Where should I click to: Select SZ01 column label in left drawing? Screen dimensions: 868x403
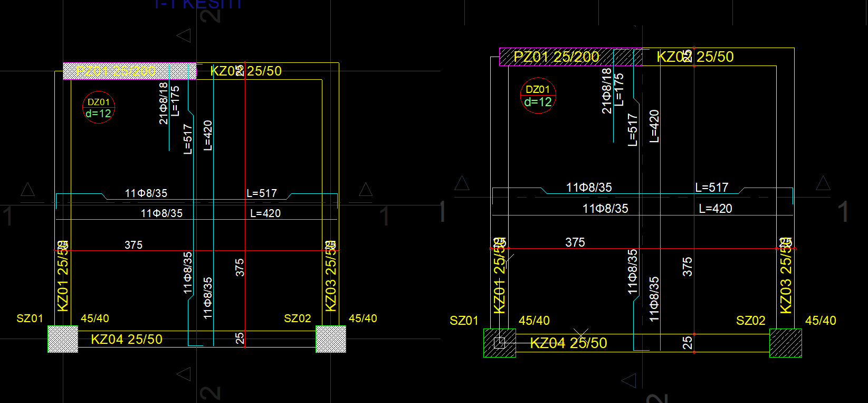[30, 318]
